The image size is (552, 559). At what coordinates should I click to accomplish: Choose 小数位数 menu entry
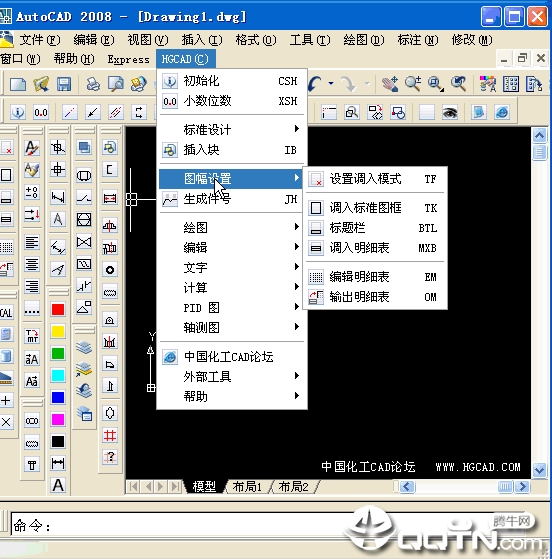tap(232, 101)
